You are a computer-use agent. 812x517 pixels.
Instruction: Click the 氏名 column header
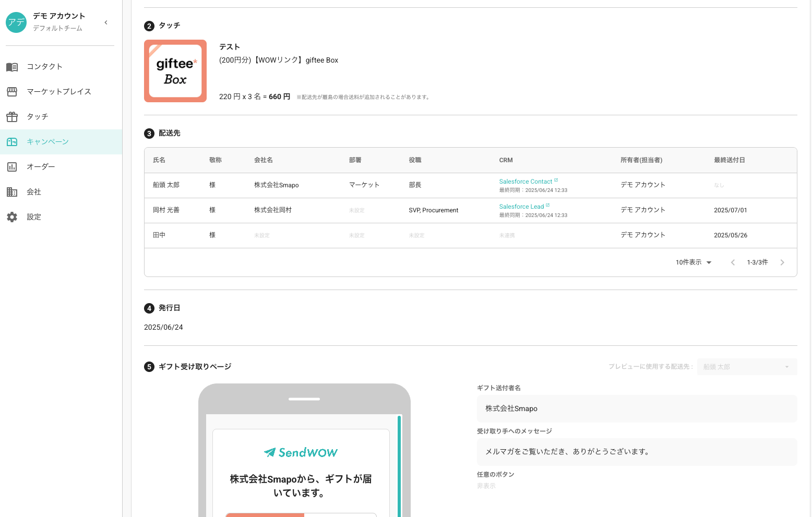coord(159,160)
